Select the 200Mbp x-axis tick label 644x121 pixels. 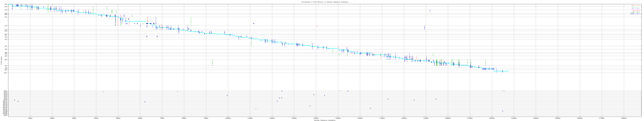point(448,118)
